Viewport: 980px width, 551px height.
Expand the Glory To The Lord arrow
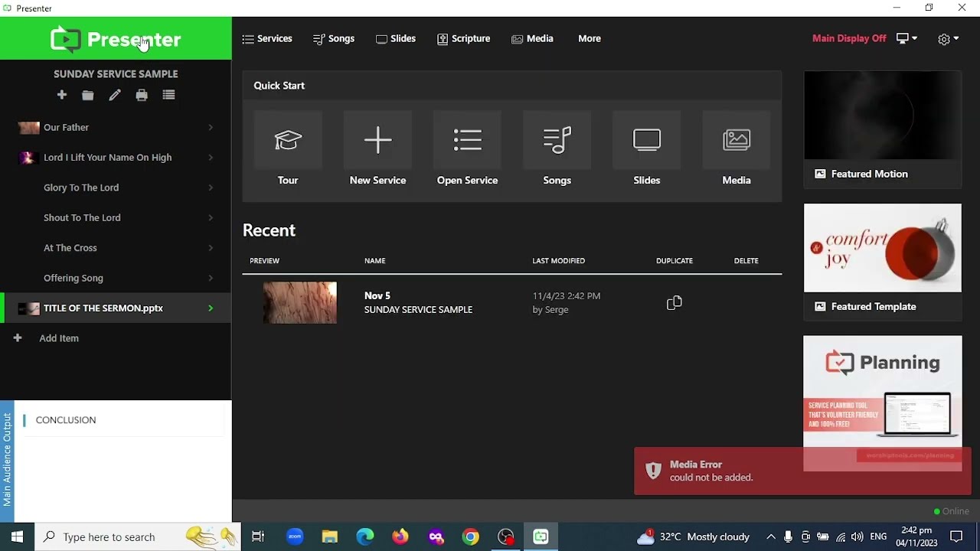[x=211, y=187]
